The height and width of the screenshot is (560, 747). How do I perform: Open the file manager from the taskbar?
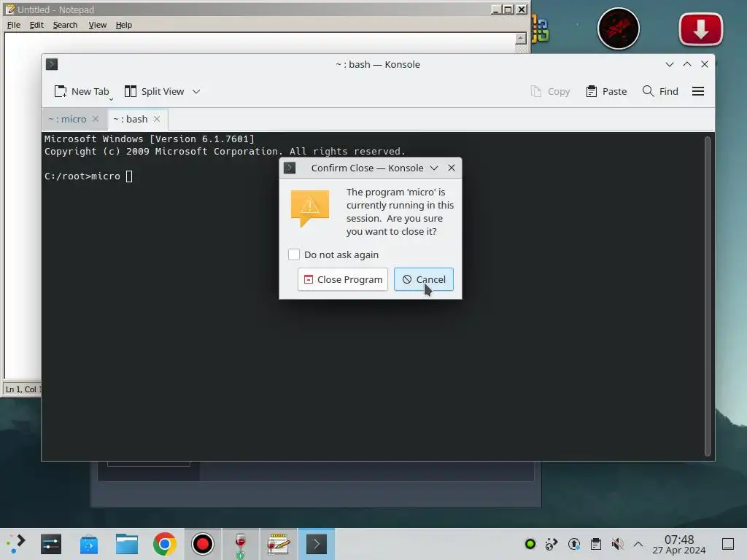coord(127,544)
